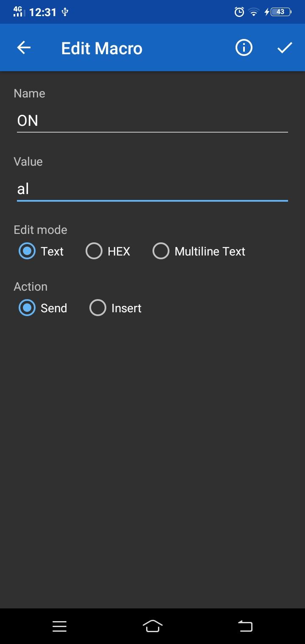Select the HEX edit mode
This screenshot has width=305, height=644.
click(94, 251)
